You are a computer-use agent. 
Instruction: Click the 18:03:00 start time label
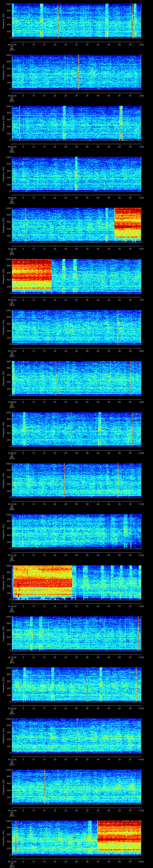click(12, 147)
